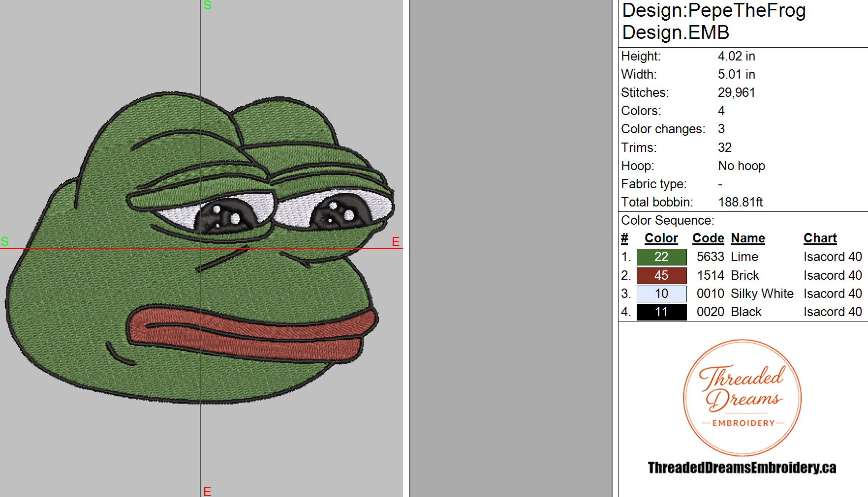Click the Trims value 32
The image size is (868, 497).
tap(725, 147)
